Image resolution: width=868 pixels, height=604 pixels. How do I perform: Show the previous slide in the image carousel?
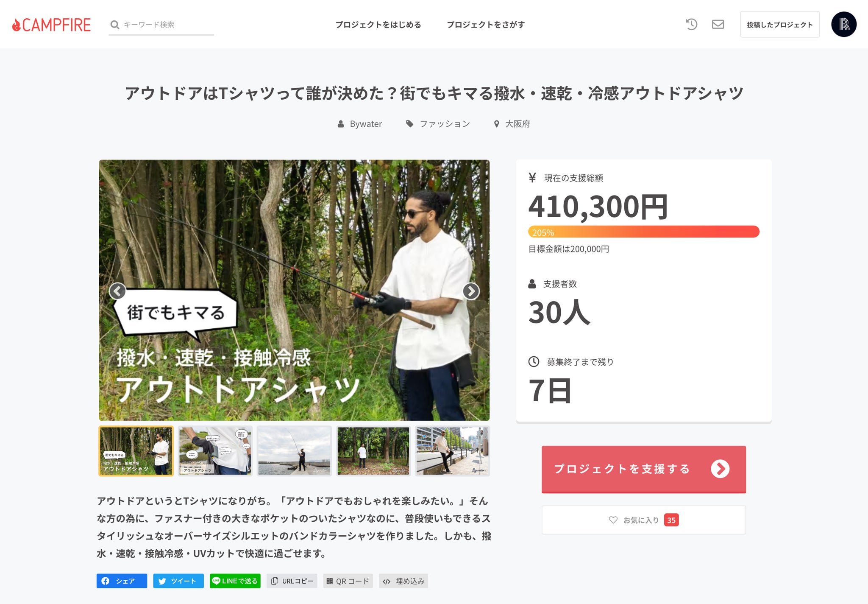click(117, 291)
